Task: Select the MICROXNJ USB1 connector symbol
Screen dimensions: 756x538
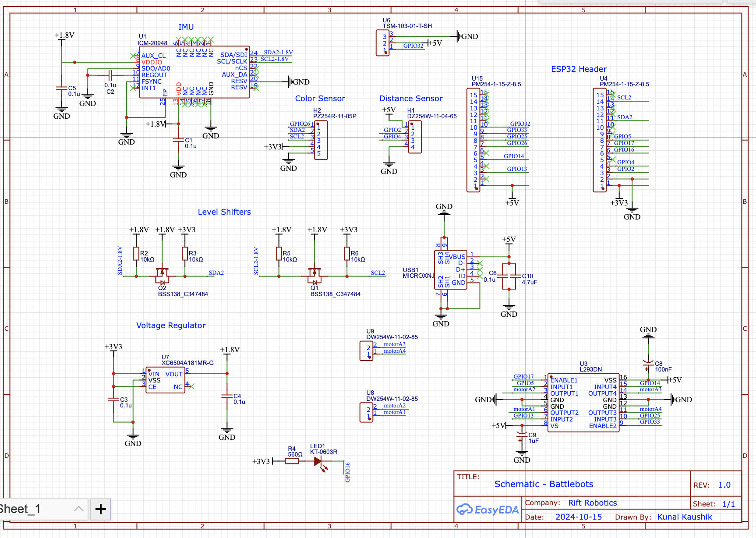Action: click(450, 269)
